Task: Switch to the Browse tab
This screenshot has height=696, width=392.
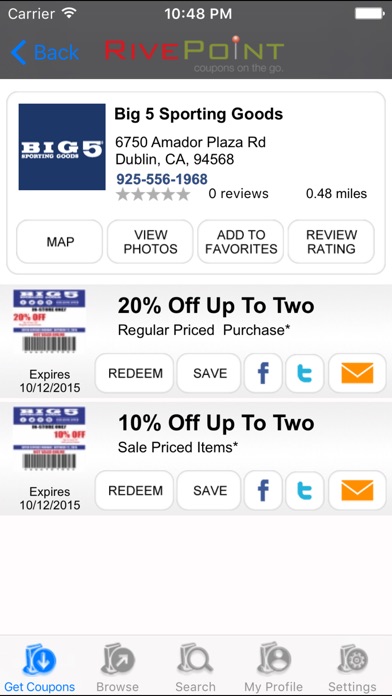Action: click(x=118, y=666)
